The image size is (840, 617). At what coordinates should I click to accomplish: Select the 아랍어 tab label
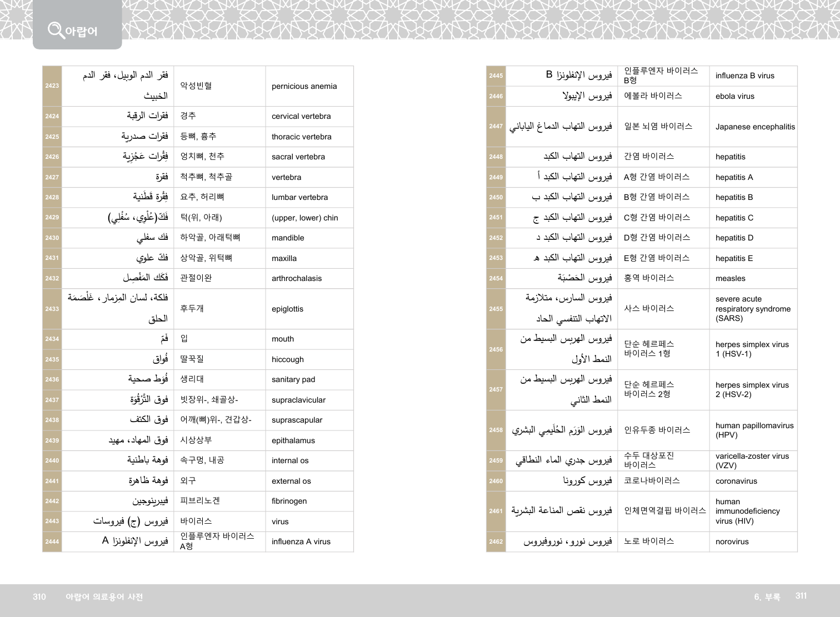click(81, 32)
